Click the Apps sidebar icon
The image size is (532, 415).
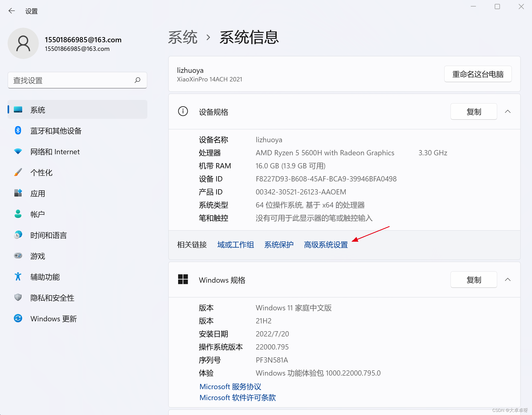tap(18, 193)
